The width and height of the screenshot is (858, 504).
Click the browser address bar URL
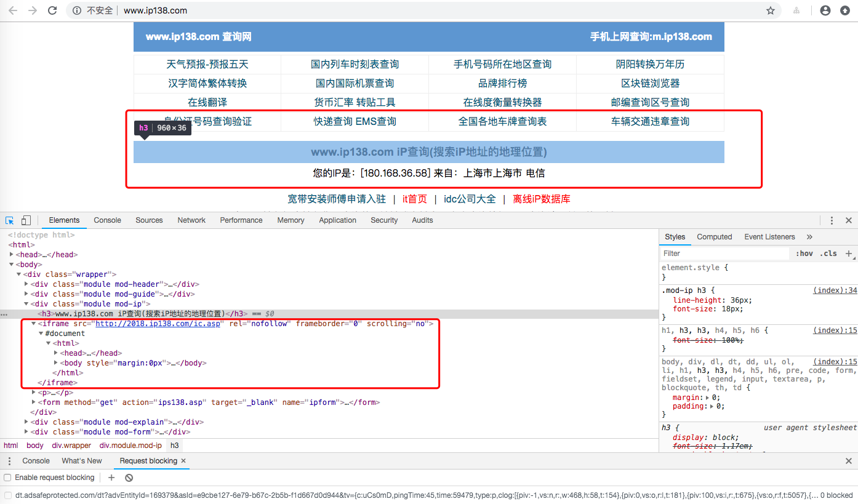tap(156, 10)
